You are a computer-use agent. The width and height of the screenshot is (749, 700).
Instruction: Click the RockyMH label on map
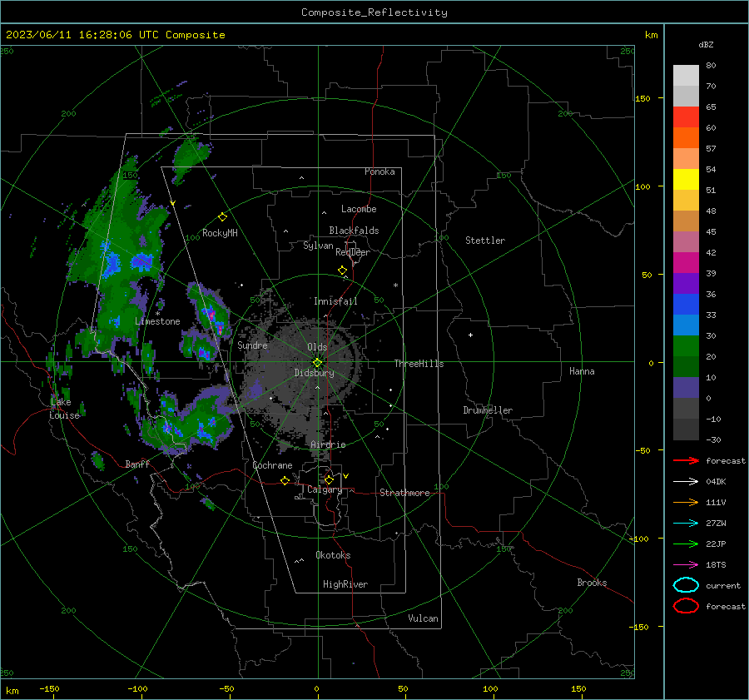point(220,233)
